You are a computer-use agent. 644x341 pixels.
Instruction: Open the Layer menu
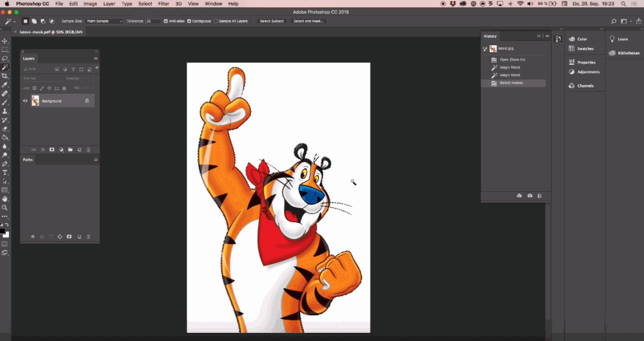(109, 4)
